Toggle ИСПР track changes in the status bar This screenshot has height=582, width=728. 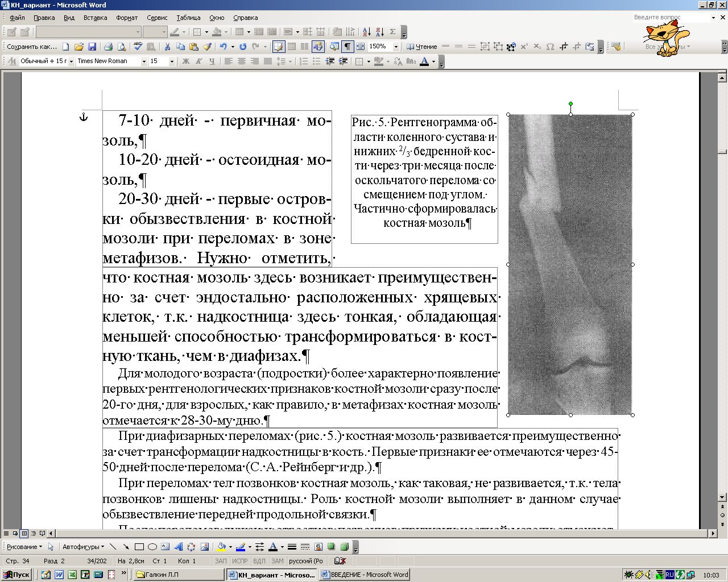click(x=240, y=561)
